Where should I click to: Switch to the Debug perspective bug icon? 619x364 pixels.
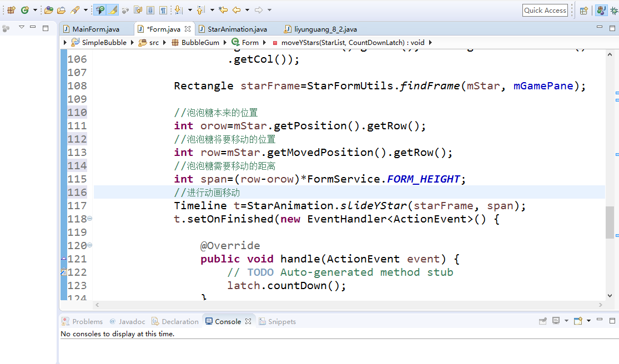coord(614,11)
